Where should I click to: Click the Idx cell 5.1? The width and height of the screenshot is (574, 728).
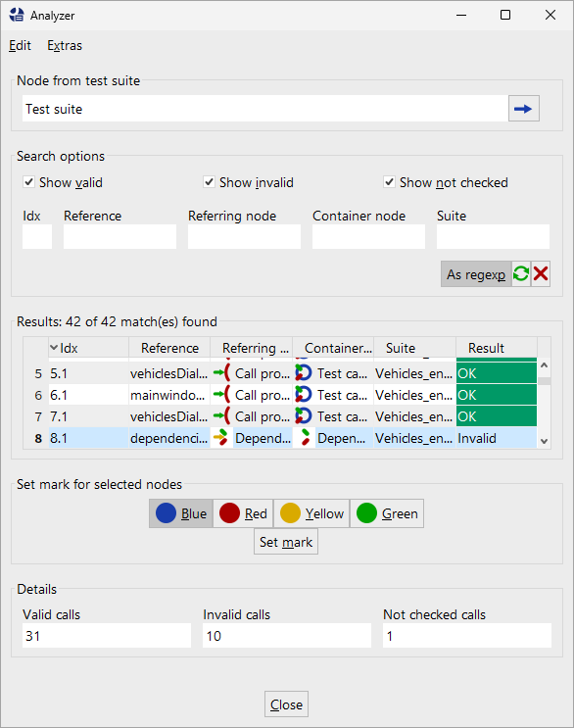pos(88,373)
